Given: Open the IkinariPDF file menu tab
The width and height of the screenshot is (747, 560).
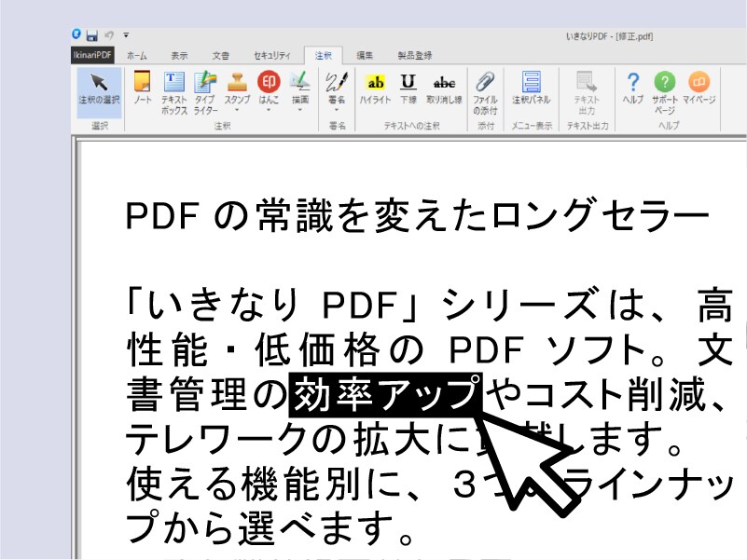Looking at the screenshot, I should point(92,55).
